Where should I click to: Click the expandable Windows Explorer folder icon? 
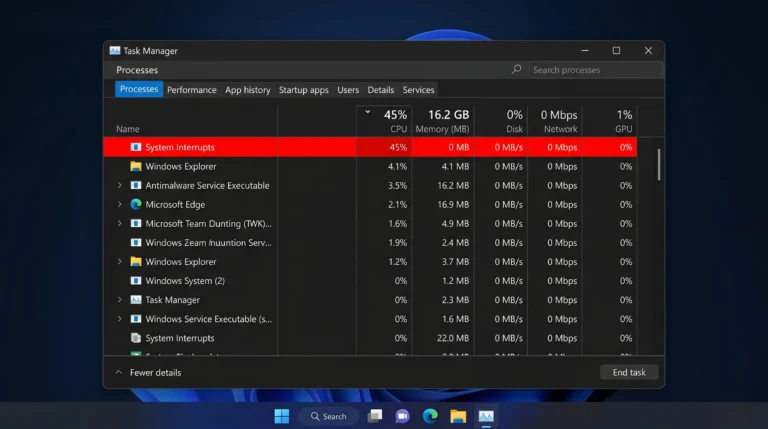pyautogui.click(x=136, y=262)
